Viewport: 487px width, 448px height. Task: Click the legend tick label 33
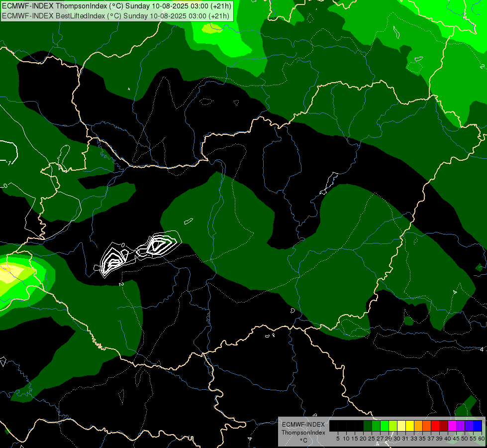click(x=414, y=439)
